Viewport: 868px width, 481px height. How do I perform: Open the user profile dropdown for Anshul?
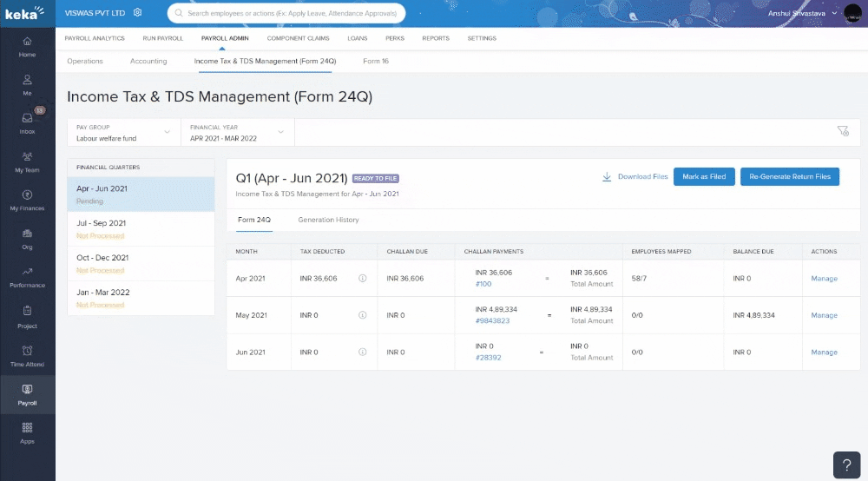click(835, 13)
